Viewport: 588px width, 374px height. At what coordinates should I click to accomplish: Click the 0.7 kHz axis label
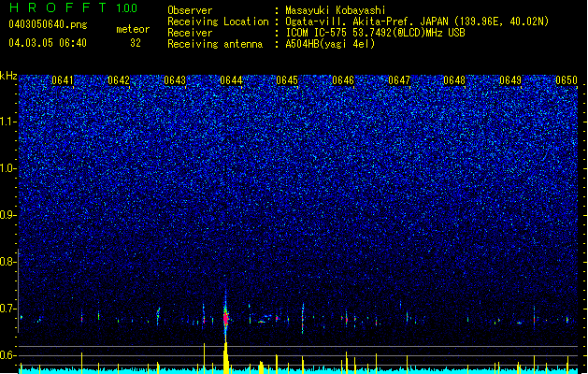8,309
